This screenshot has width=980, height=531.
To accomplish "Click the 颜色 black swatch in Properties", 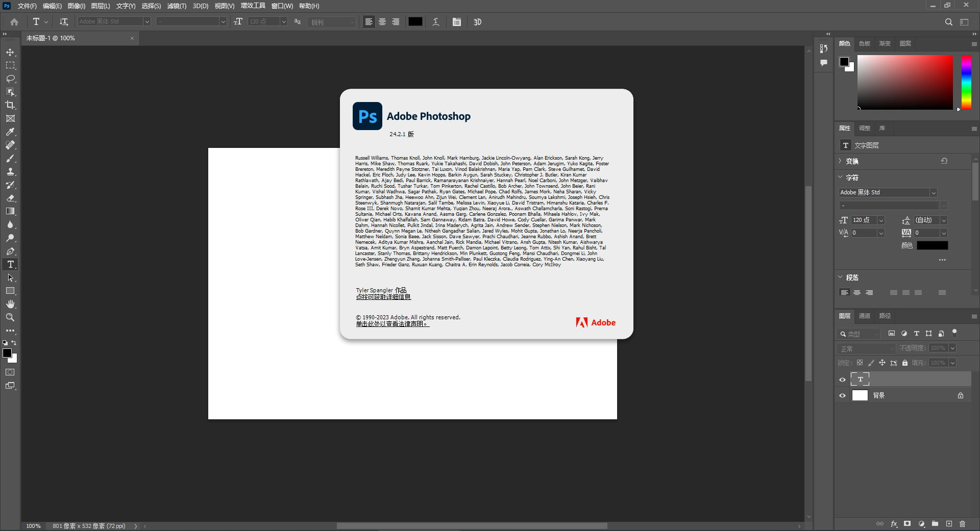I will pos(932,245).
